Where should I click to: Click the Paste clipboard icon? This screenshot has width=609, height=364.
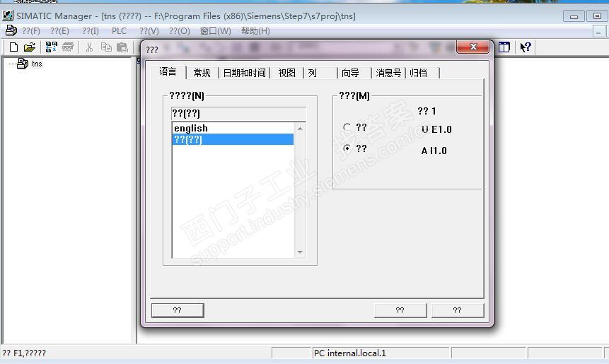coord(122,47)
